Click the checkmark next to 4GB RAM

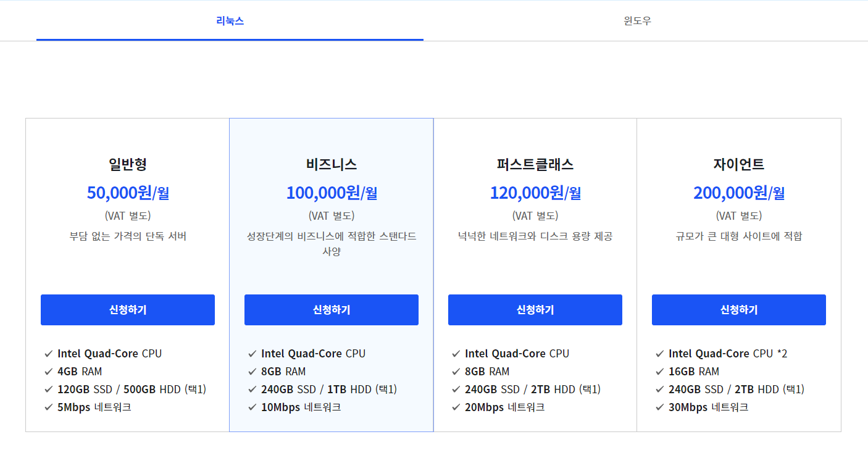click(x=48, y=371)
